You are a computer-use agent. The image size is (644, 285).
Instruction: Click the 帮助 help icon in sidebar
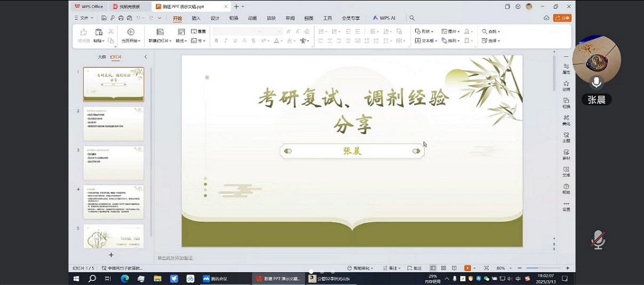[x=566, y=188]
